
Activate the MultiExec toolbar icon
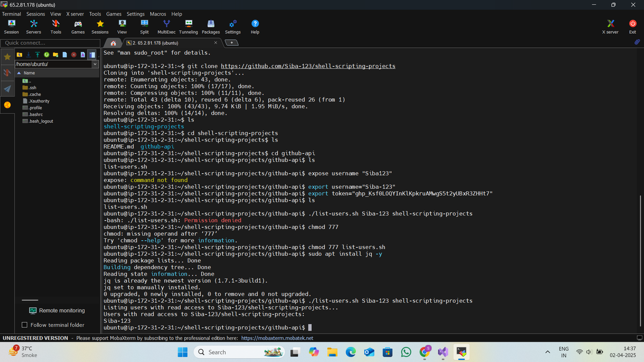[166, 27]
